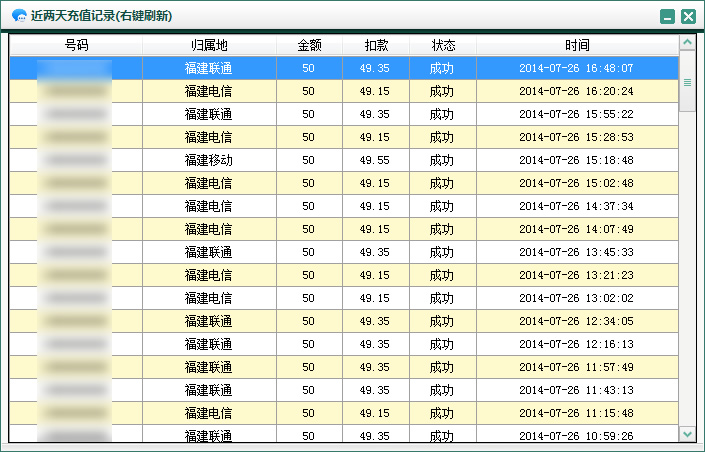Select the record at 16:20:24

click(x=344, y=91)
